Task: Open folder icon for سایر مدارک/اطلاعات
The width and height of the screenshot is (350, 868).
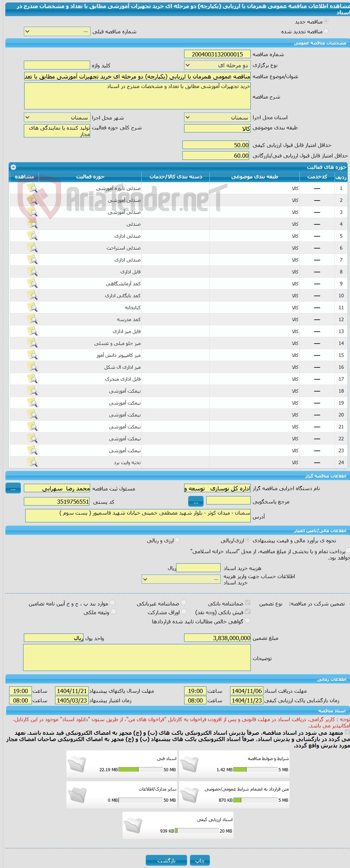Action: tap(77, 794)
